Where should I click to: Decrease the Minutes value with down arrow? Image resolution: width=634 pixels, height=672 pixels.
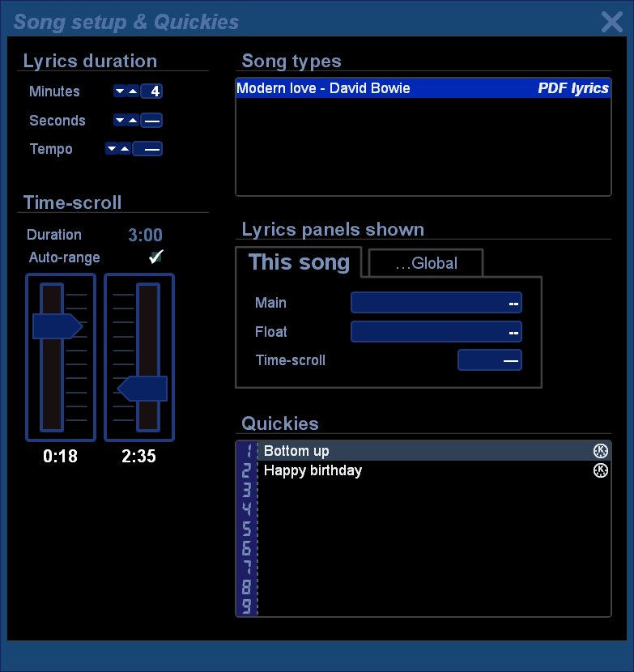pyautogui.click(x=120, y=91)
